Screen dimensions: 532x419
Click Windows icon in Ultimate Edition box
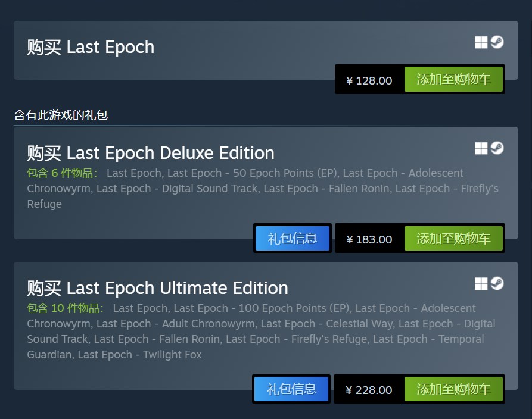click(x=481, y=284)
